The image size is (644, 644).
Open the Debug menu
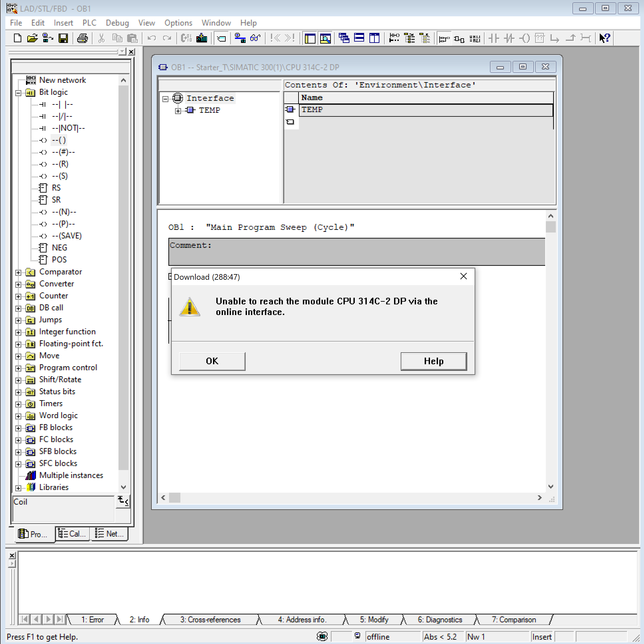117,23
